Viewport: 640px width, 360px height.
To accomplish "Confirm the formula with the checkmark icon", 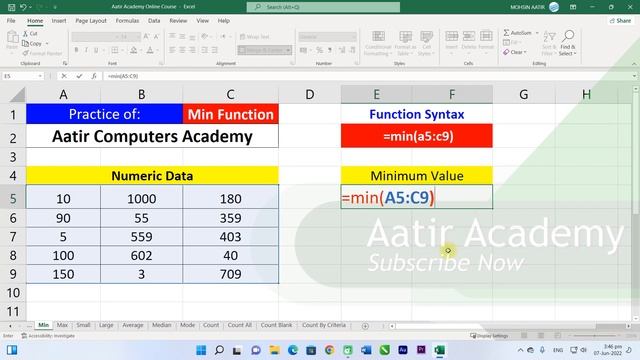I will 79,76.
